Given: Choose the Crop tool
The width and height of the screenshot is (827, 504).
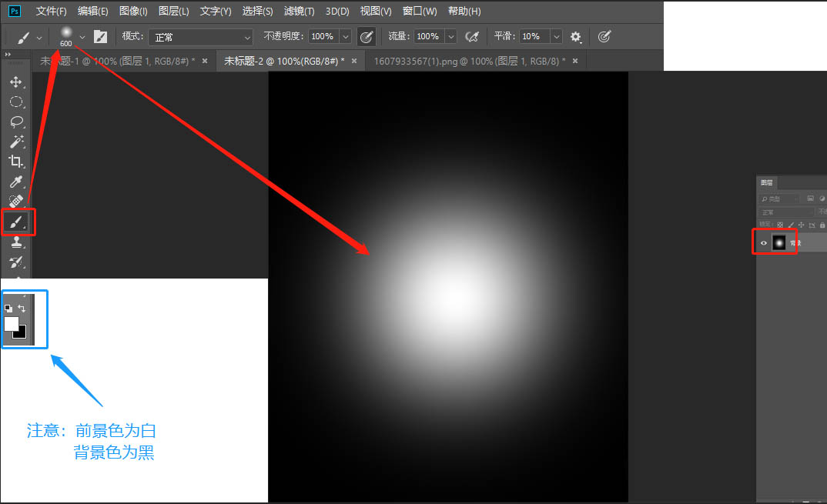Looking at the screenshot, I should click(x=16, y=162).
